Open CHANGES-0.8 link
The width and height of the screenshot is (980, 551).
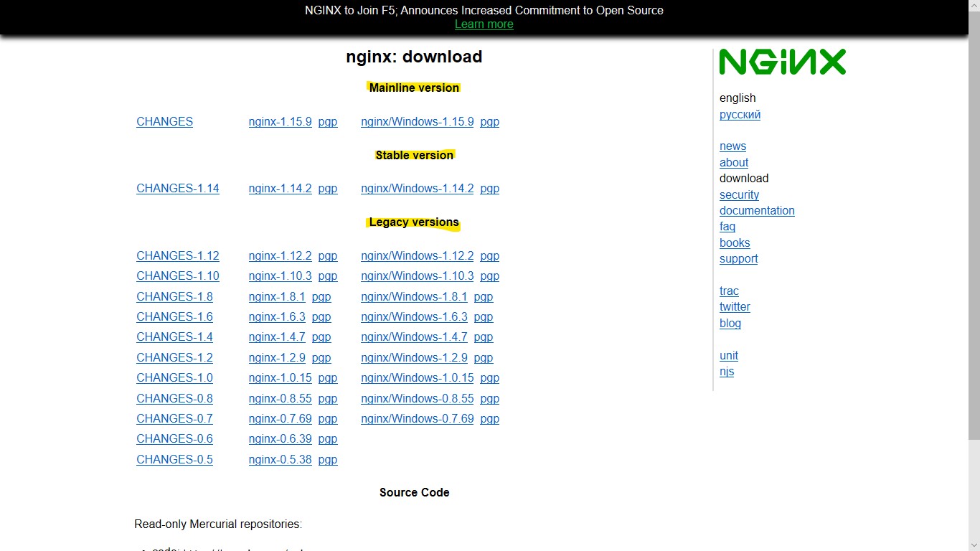coord(175,399)
